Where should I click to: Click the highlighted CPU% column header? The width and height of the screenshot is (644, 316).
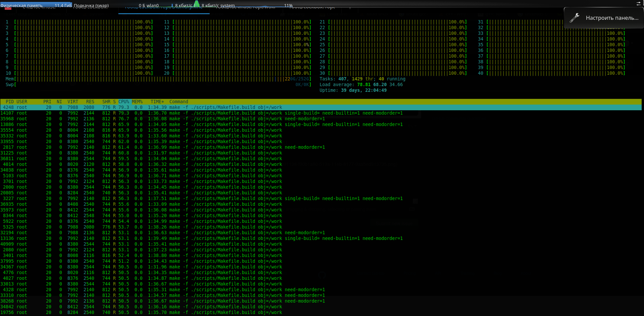(x=124, y=102)
